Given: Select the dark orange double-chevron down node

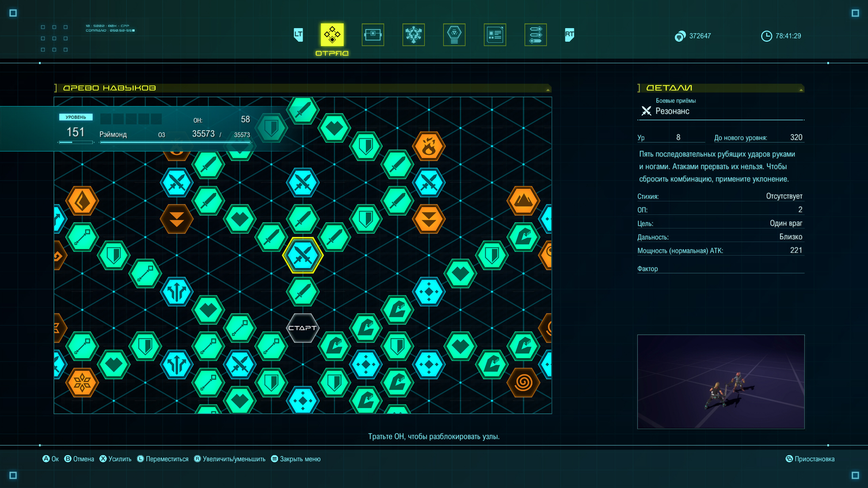Looking at the screenshot, I should point(176,219).
